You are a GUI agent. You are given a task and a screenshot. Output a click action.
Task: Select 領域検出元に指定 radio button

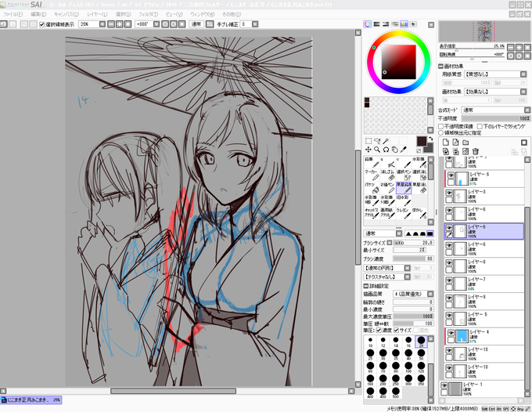441,133
